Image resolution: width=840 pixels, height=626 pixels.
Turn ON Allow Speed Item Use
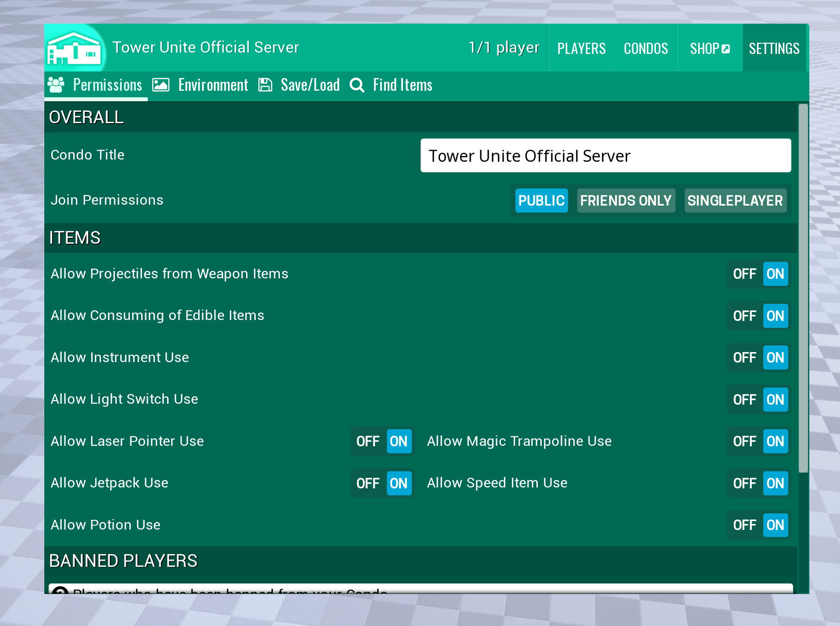[775, 483]
